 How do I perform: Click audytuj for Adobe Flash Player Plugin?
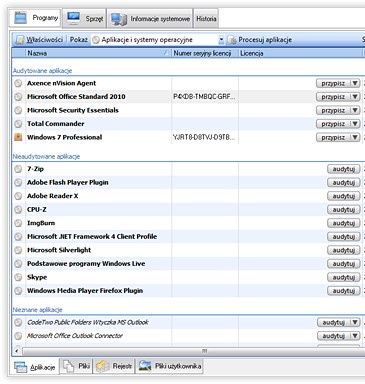point(344,183)
